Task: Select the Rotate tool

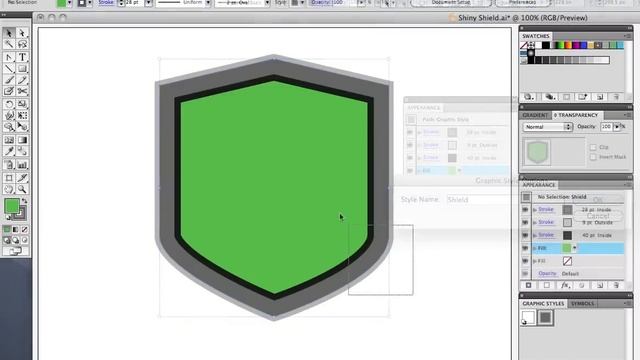Action: pos(9,104)
